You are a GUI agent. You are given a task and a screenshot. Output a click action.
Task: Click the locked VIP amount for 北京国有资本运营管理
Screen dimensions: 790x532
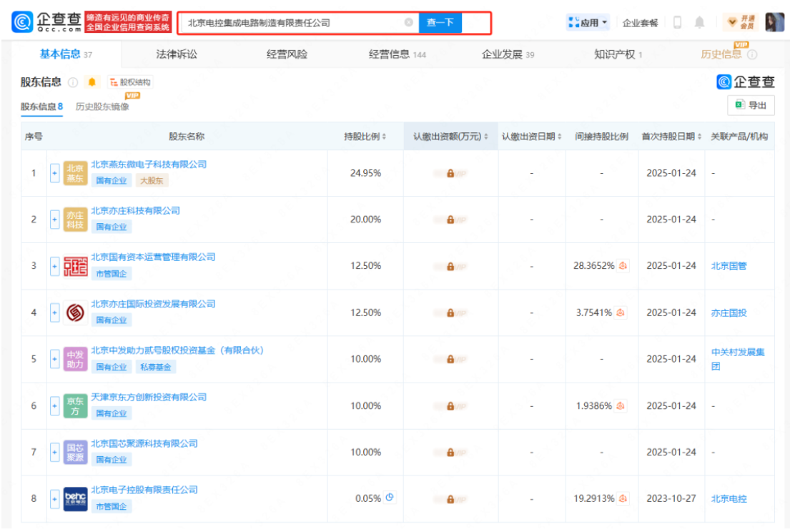(450, 266)
